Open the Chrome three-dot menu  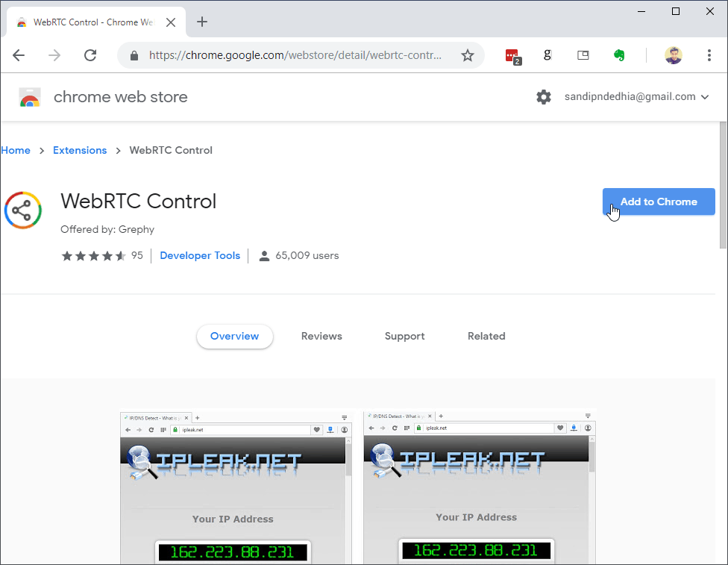(709, 55)
